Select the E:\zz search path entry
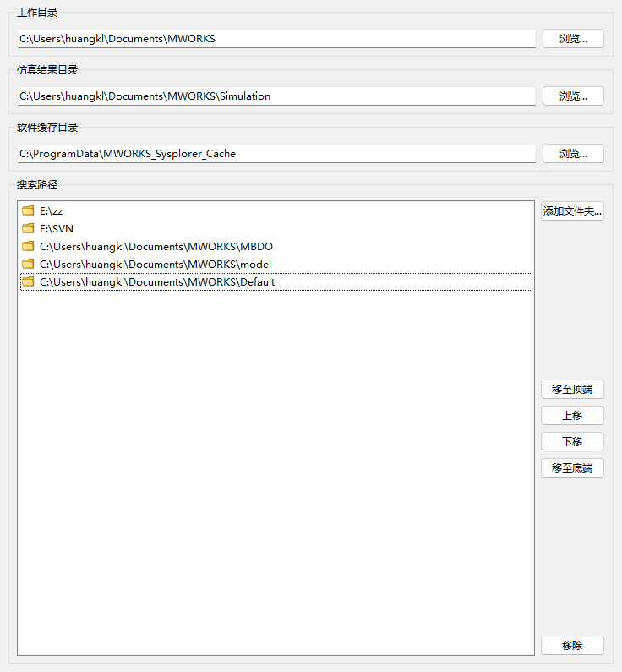This screenshot has width=622, height=672. click(x=52, y=211)
